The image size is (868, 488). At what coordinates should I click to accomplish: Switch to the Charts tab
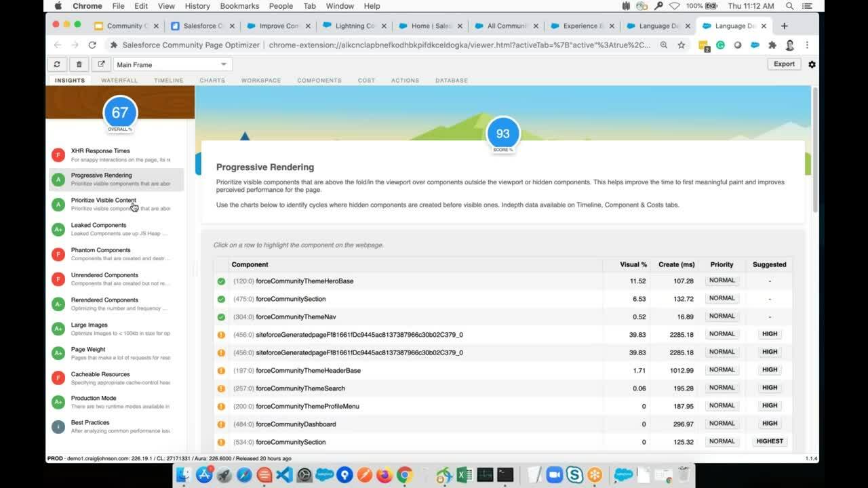point(212,80)
